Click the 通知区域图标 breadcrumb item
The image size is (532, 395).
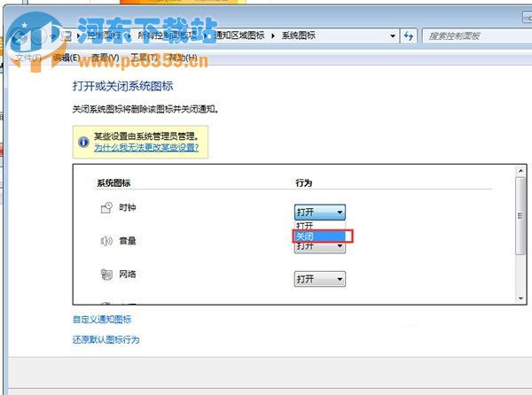[x=239, y=35]
